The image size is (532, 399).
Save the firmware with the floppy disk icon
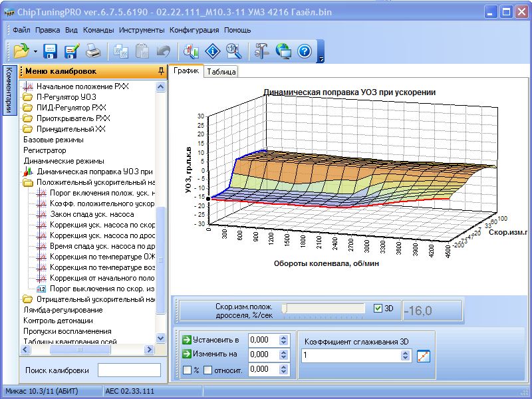pos(51,51)
